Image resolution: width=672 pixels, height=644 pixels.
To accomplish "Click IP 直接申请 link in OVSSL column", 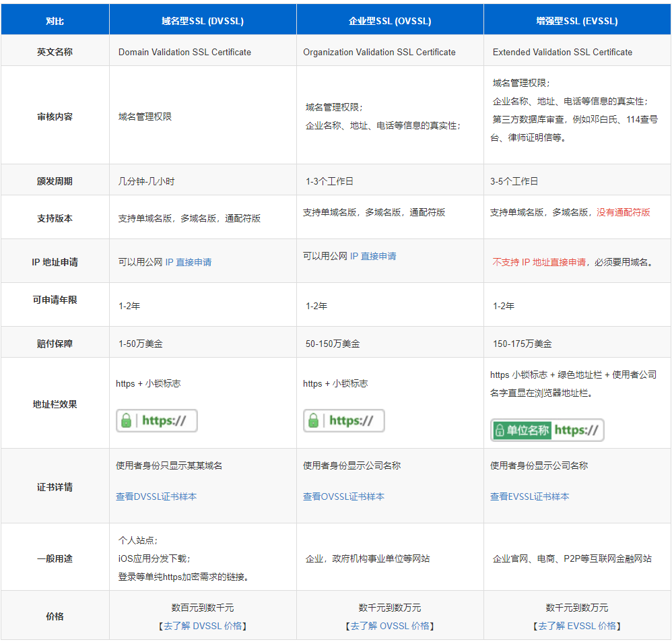I will [373, 256].
